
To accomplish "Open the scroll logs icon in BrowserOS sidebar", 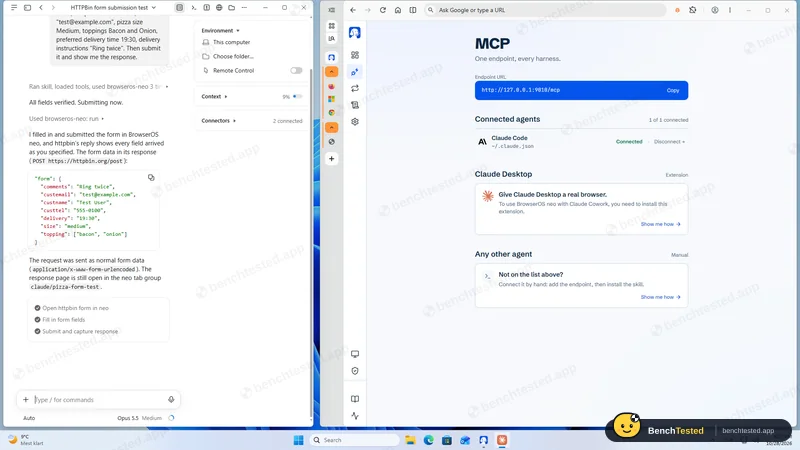I will [355, 105].
